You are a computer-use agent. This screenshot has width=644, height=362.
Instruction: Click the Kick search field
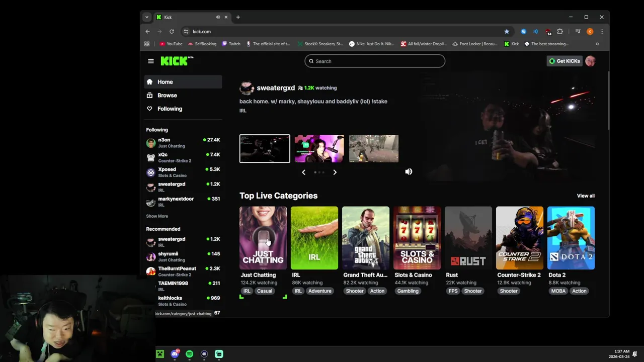(375, 61)
